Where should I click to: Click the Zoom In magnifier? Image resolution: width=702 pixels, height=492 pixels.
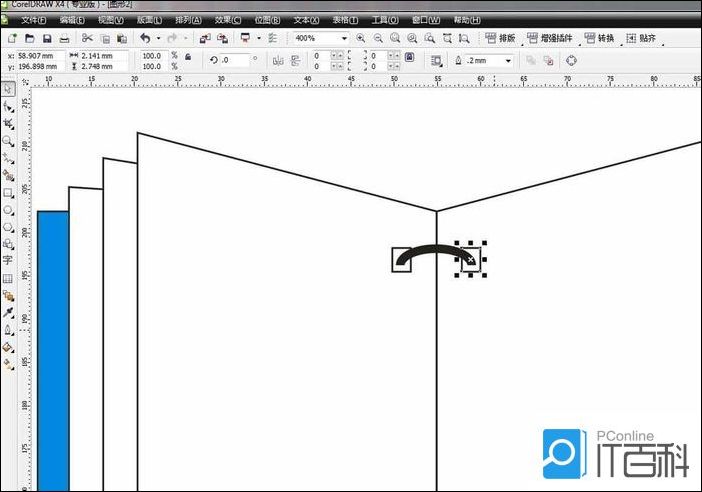coord(360,39)
